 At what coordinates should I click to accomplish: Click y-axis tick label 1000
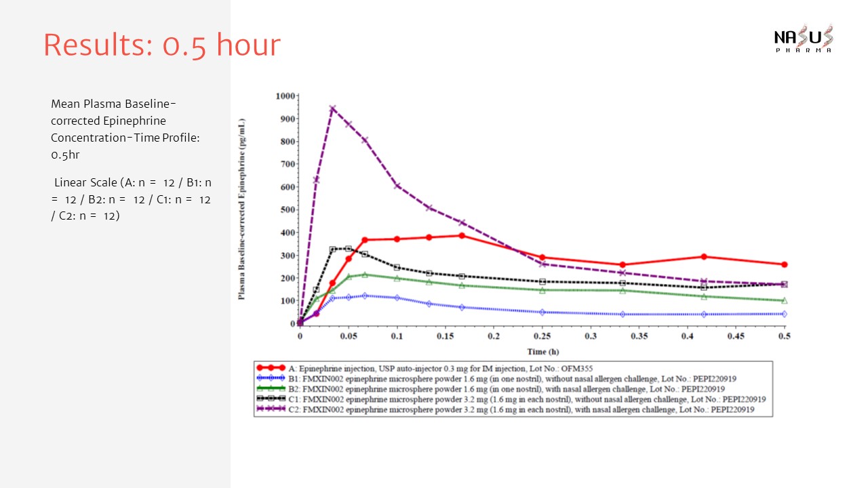[285, 96]
